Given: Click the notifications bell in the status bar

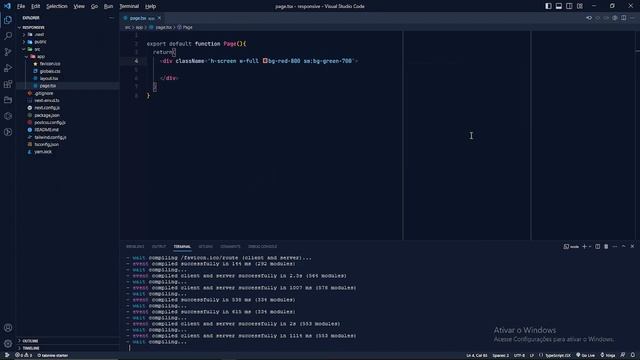Looking at the screenshot, I should point(633,355).
